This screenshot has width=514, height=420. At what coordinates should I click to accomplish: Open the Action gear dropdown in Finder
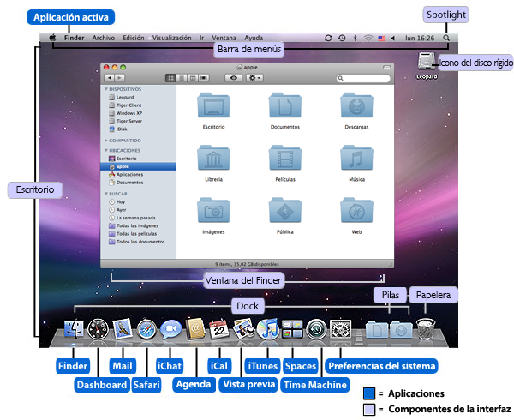254,78
